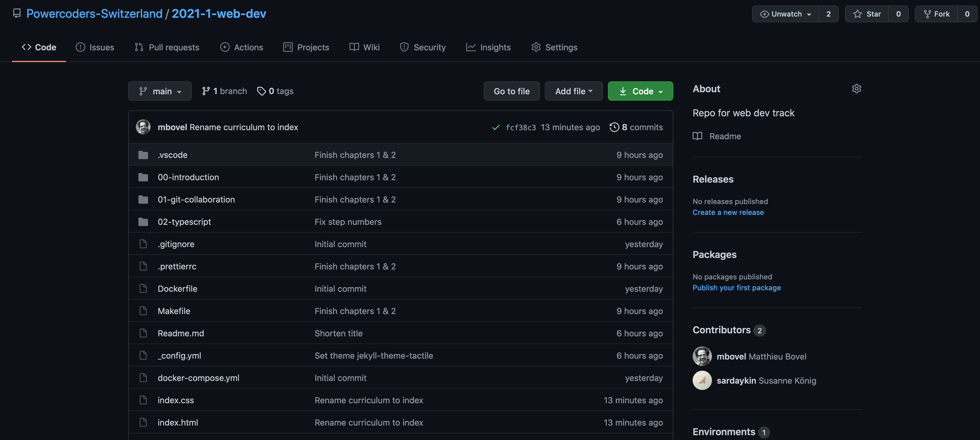Open the 02-typescript folder
980x440 pixels.
click(x=184, y=222)
